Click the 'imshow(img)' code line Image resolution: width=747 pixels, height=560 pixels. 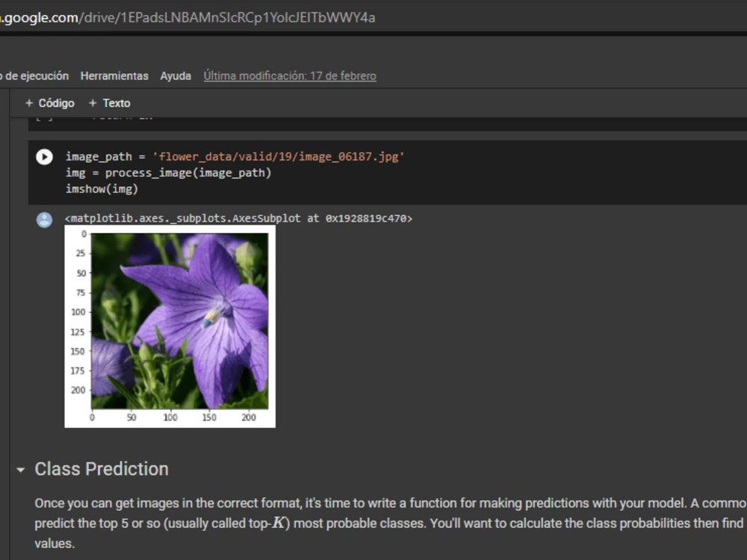point(102,189)
